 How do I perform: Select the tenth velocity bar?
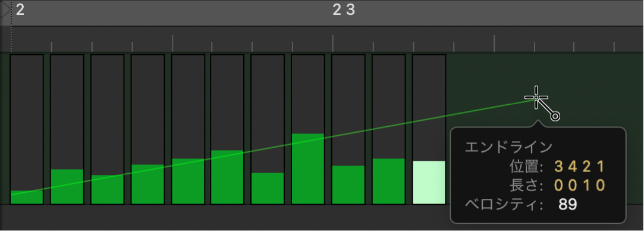coord(388,181)
